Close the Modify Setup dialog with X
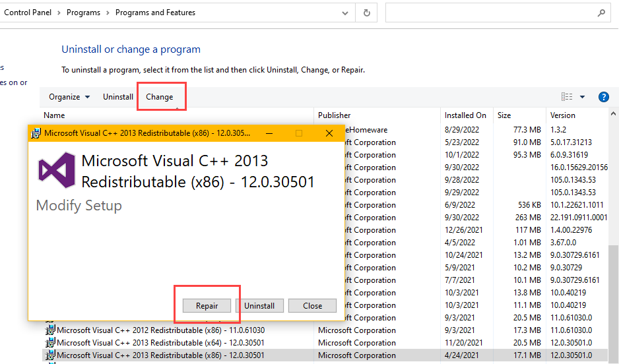The image size is (619, 364). pos(329,133)
